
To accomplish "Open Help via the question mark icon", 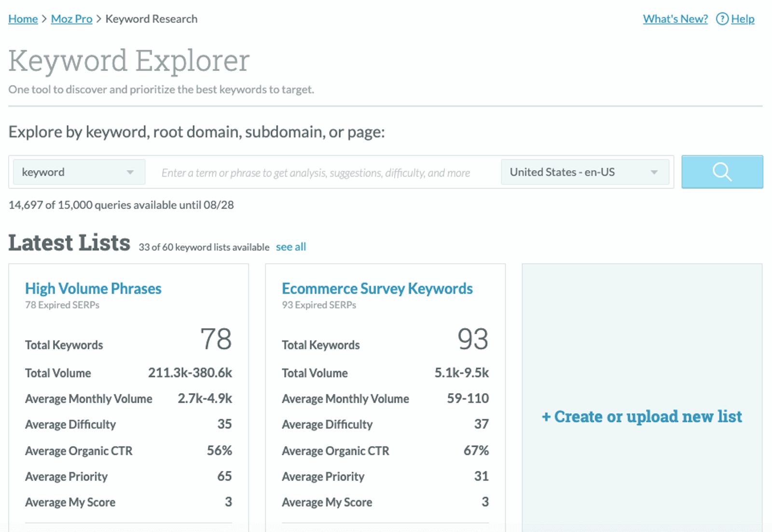I will (x=722, y=19).
